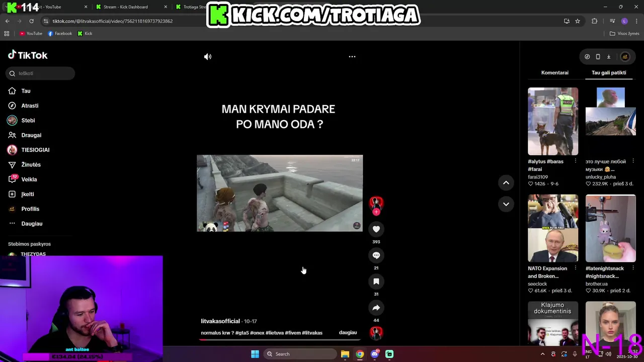
Task: Open the farai3109 profile link
Action: [538, 177]
